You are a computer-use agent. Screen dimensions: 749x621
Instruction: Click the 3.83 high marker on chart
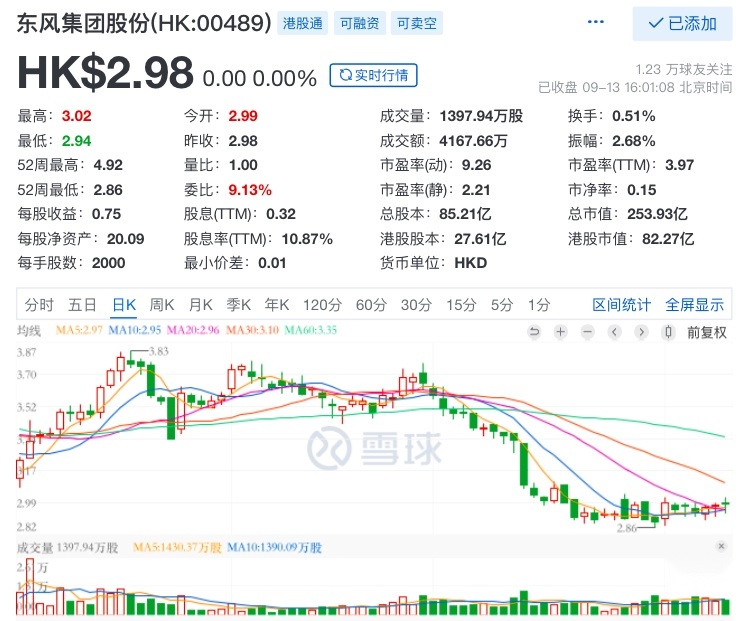(159, 352)
